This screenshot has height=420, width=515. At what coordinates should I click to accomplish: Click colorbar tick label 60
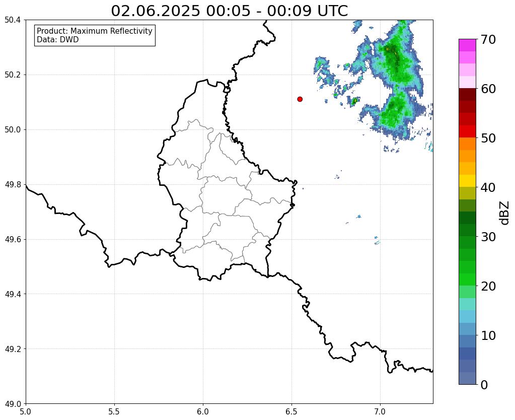[x=488, y=89]
